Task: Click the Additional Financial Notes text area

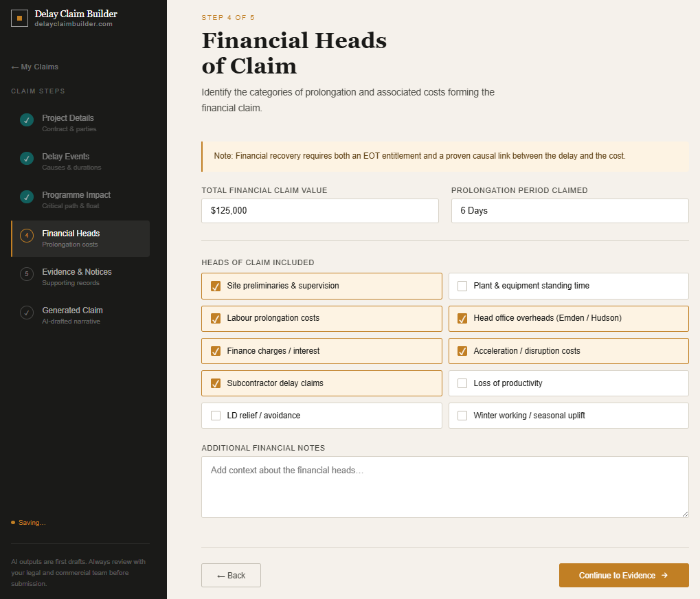Action: pyautogui.click(x=444, y=486)
